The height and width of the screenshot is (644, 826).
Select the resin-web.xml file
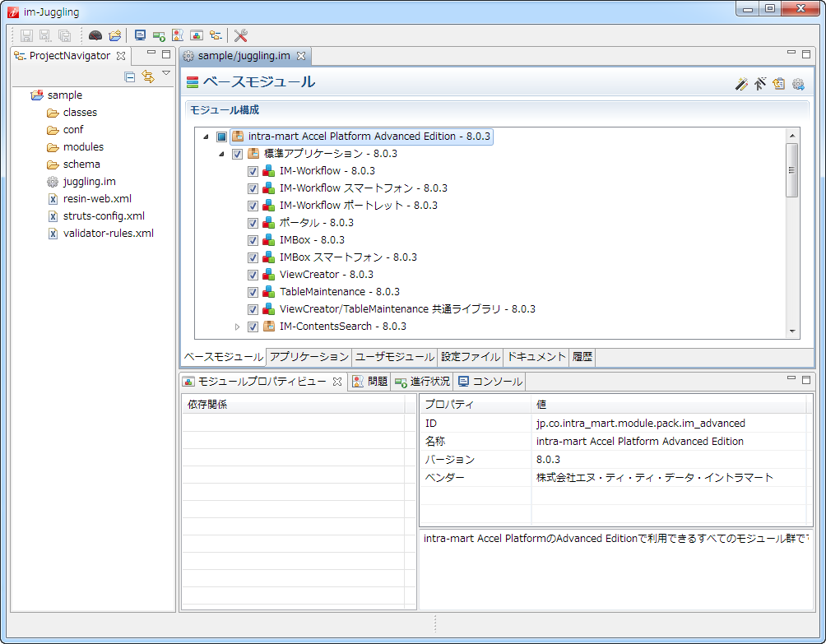tap(97, 199)
